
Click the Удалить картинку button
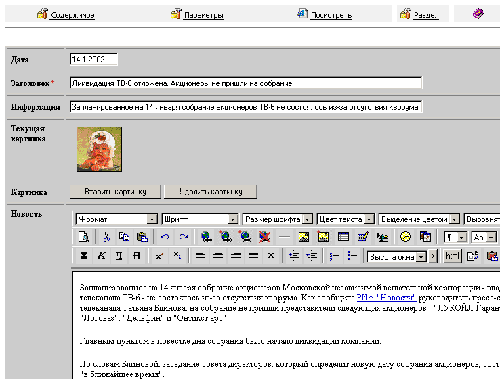210,192
